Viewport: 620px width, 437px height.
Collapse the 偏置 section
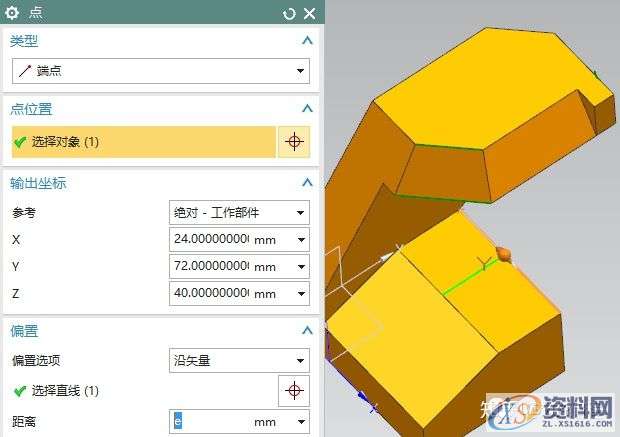[307, 330]
